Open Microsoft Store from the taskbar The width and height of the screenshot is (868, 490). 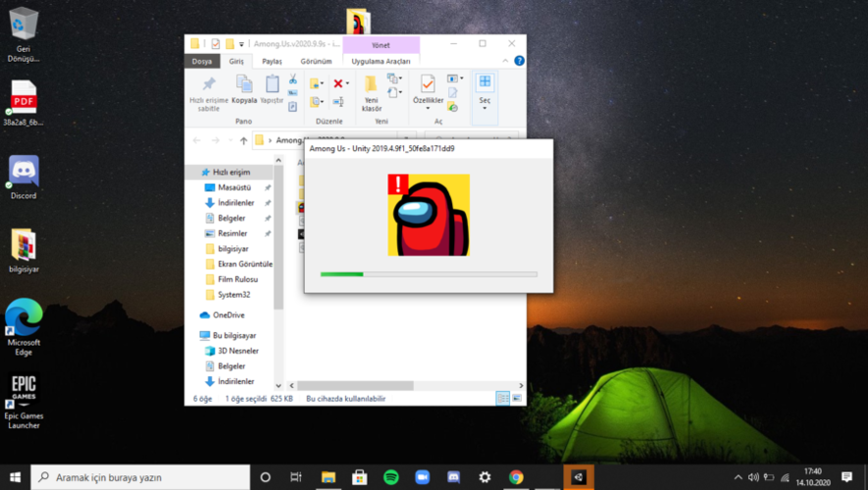coord(360,477)
